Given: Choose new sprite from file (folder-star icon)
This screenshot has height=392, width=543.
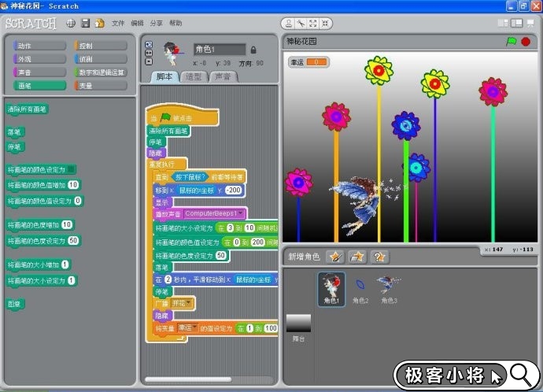Looking at the screenshot, I should (357, 257).
